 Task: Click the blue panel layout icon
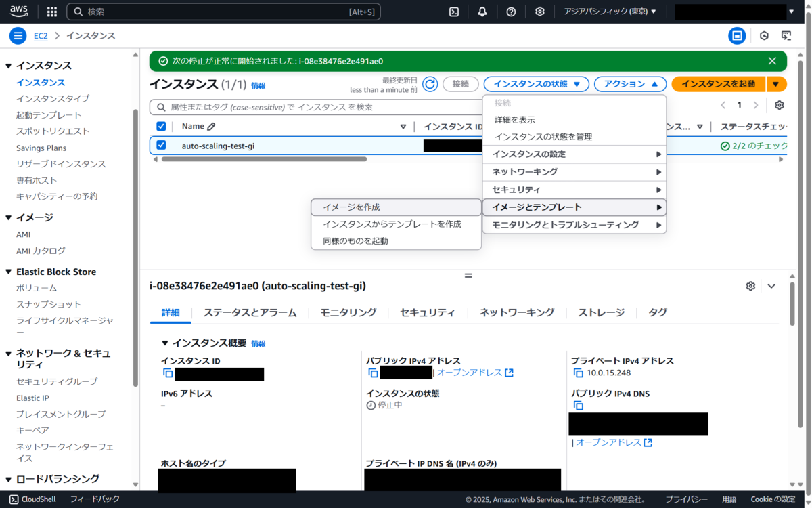click(737, 36)
